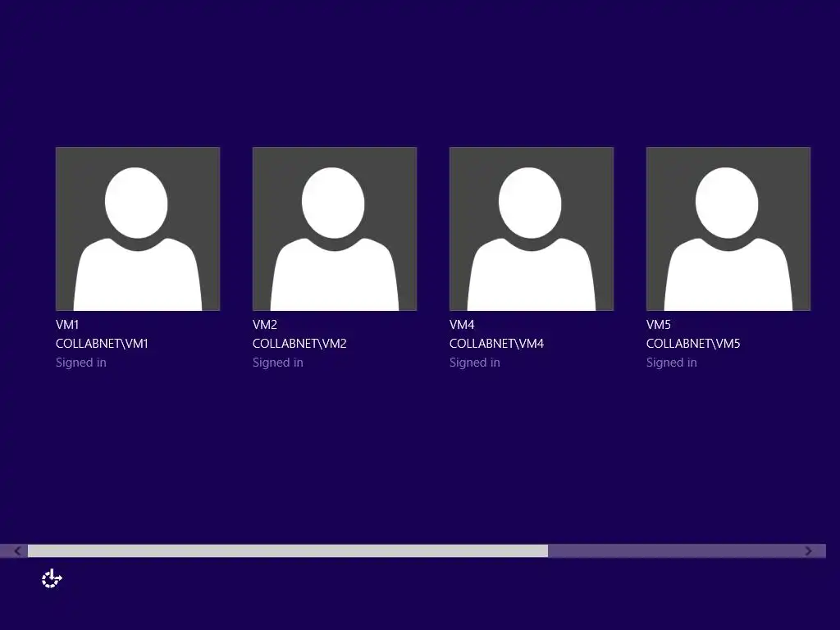Click the COLLABNET\VM5 account name

pyautogui.click(x=693, y=344)
